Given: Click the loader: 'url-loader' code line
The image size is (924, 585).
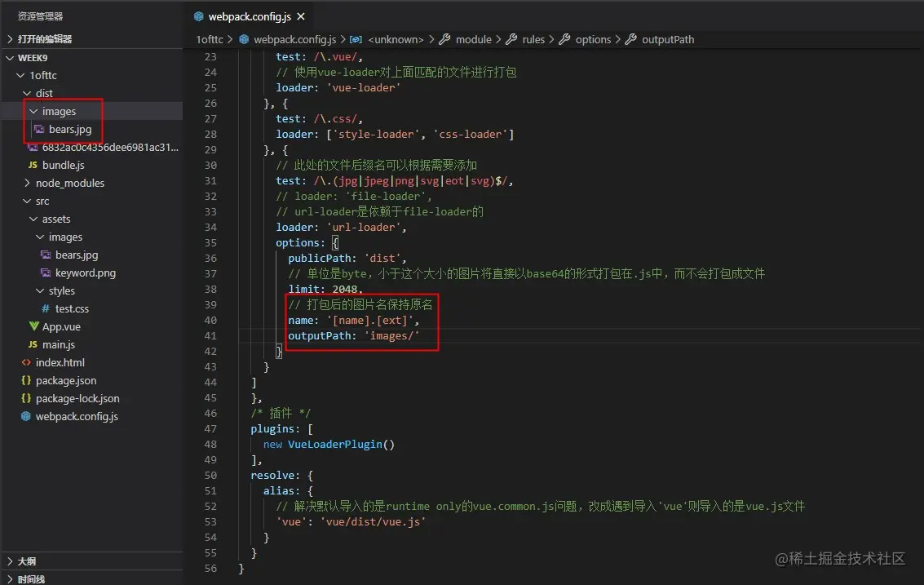Looking at the screenshot, I should pos(341,227).
